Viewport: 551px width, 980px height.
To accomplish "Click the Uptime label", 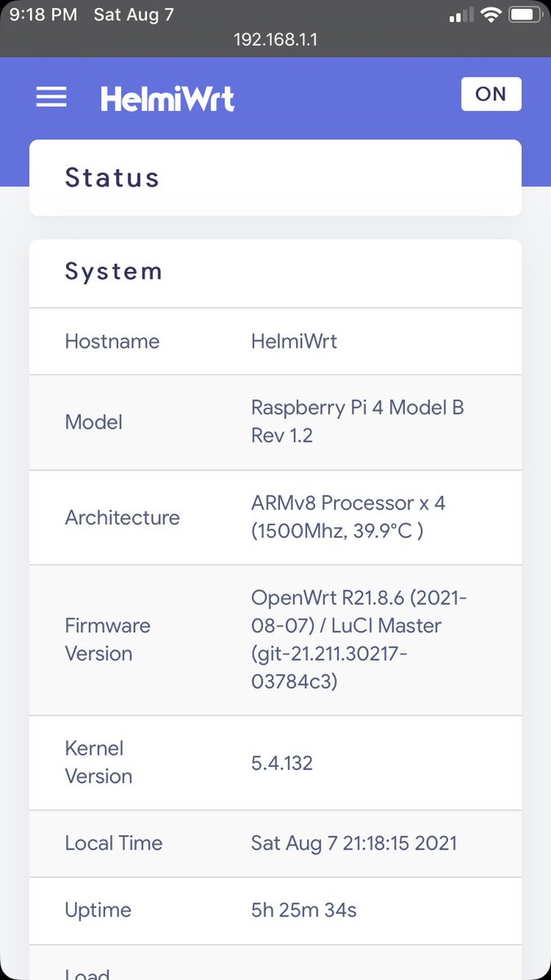I will tap(98, 910).
